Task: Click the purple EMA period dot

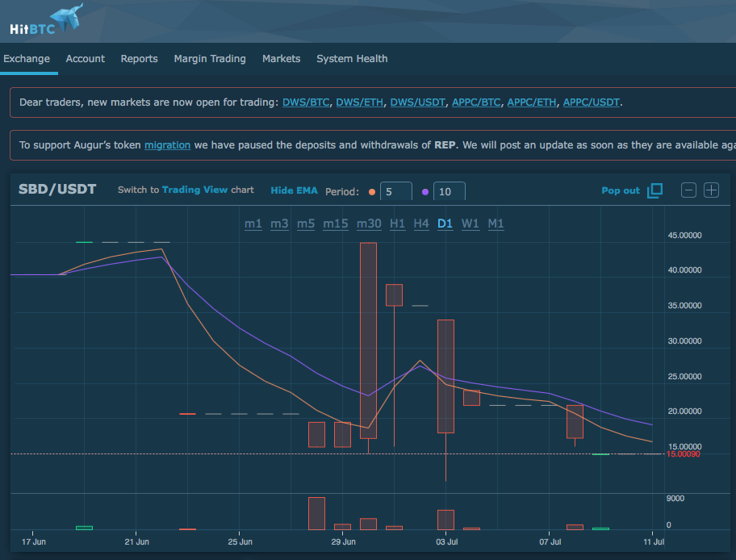Action: pyautogui.click(x=425, y=192)
